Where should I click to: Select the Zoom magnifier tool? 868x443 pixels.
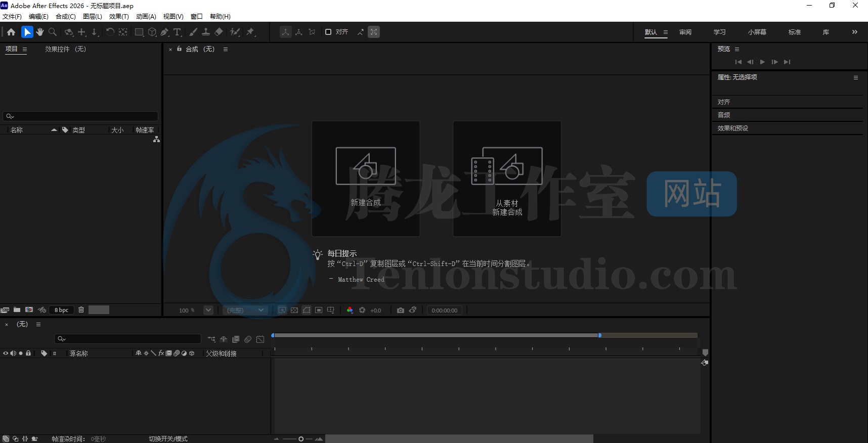53,32
